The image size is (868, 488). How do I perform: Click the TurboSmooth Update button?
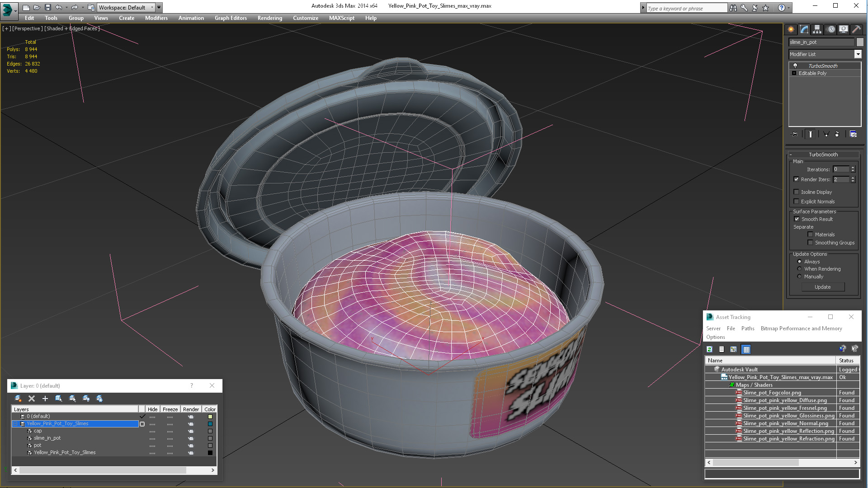coord(823,287)
